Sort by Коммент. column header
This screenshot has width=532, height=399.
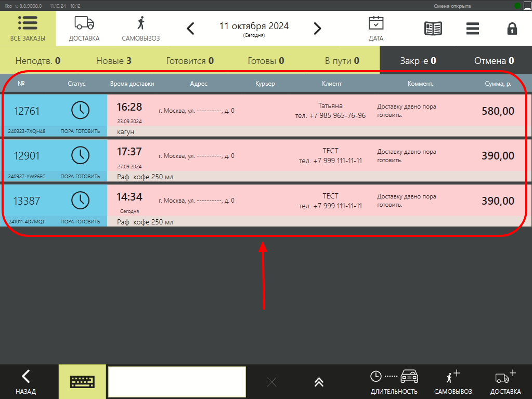coord(420,84)
